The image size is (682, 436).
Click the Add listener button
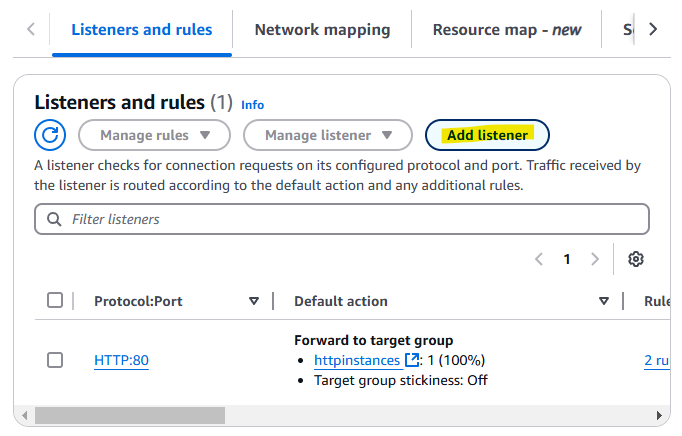487,135
